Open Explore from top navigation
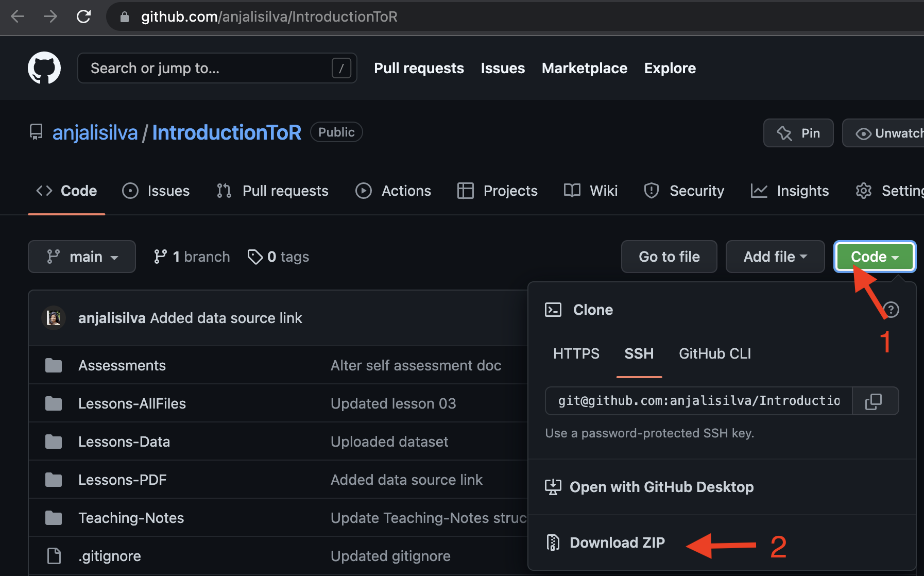 (670, 68)
